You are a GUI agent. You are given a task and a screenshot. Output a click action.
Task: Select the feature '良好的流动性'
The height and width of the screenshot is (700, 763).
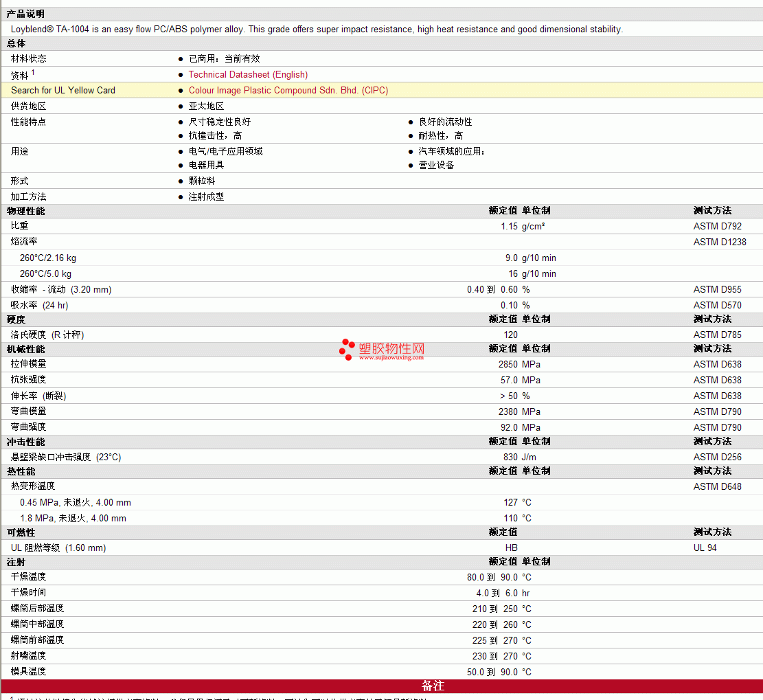445,122
